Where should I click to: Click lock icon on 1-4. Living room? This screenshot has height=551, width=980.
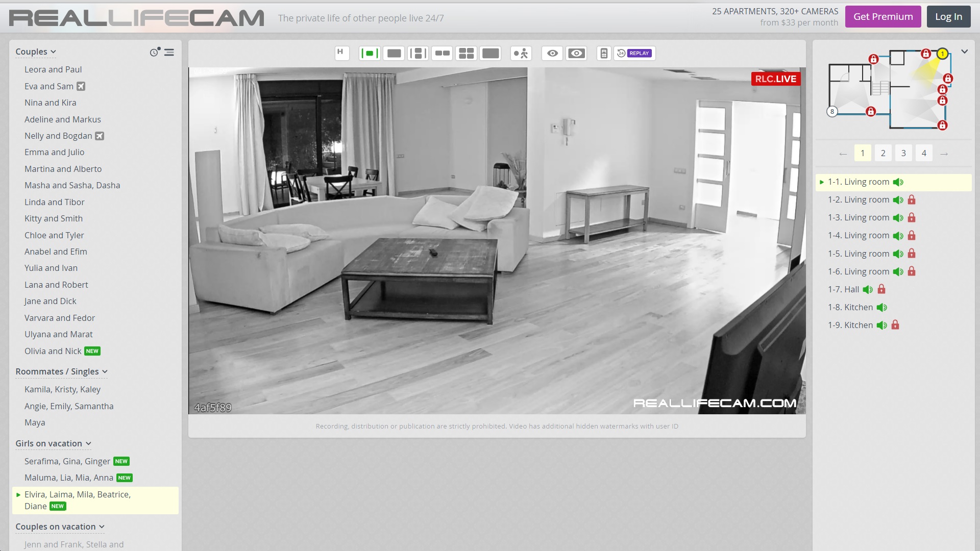click(912, 236)
